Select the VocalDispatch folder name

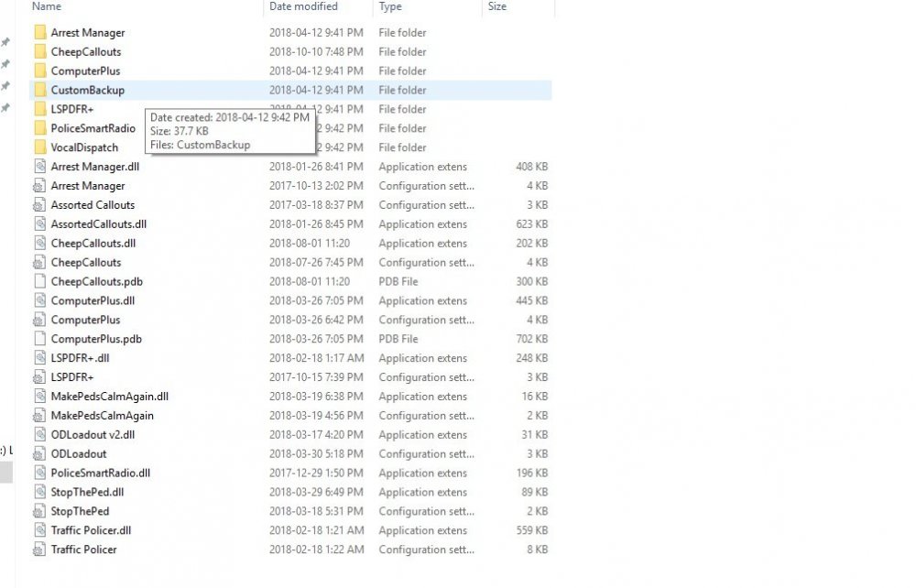point(84,147)
